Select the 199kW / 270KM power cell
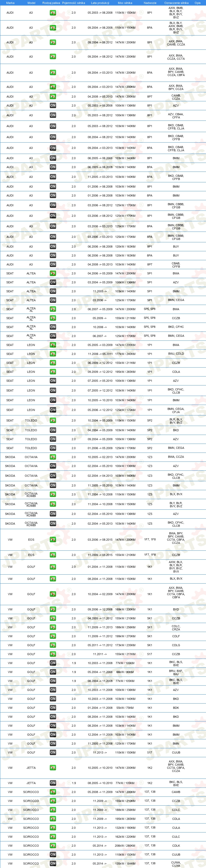This screenshot has width=206, height=868. 125,636
